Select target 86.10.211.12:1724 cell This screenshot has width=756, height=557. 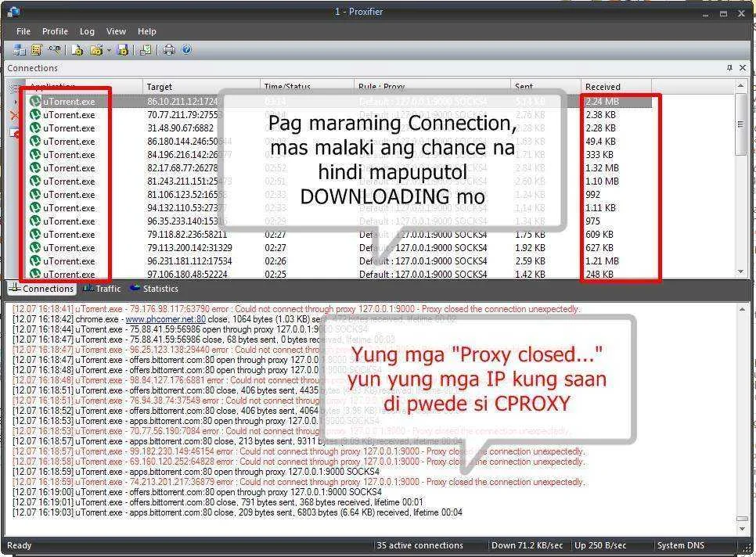(182, 102)
